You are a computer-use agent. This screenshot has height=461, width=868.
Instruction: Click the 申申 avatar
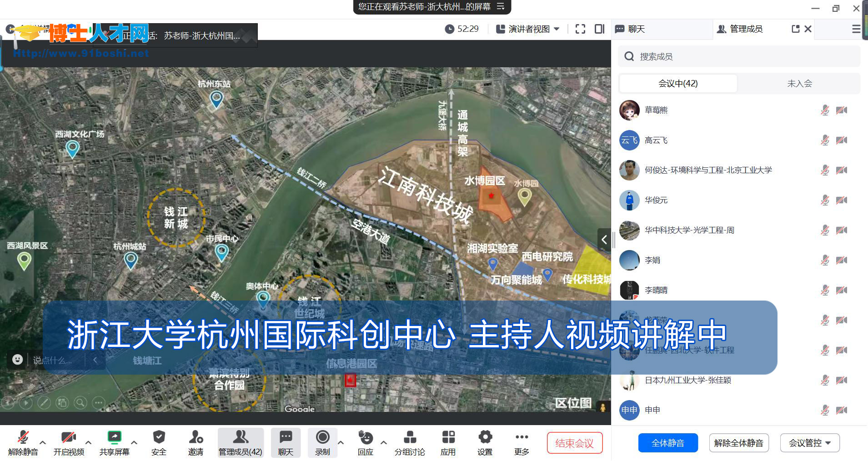(629, 410)
